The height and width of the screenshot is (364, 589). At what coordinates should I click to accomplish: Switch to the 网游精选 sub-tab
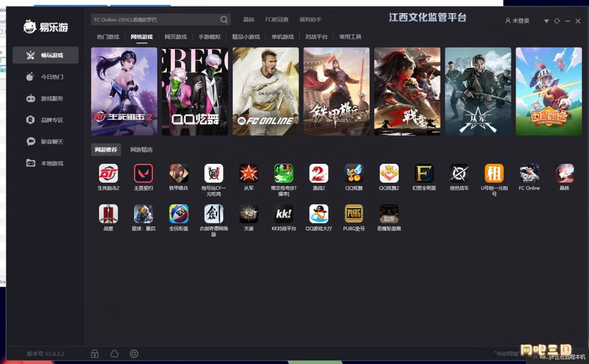(x=141, y=150)
